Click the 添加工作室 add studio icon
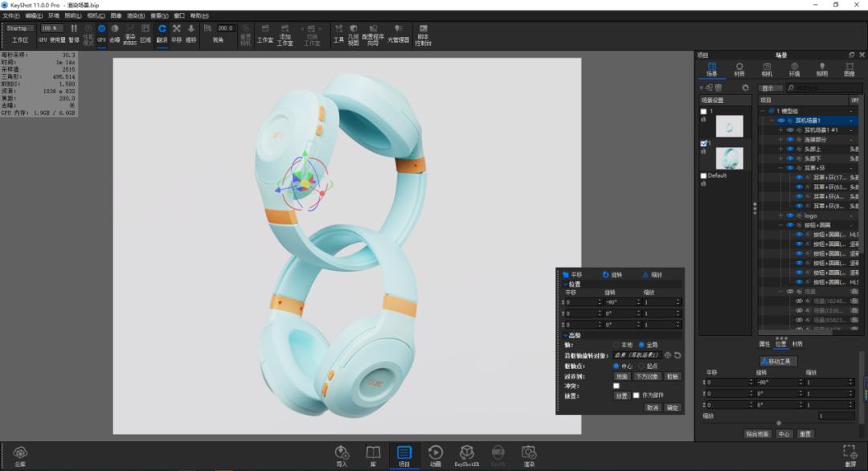The height and width of the screenshot is (471, 868). click(x=285, y=35)
